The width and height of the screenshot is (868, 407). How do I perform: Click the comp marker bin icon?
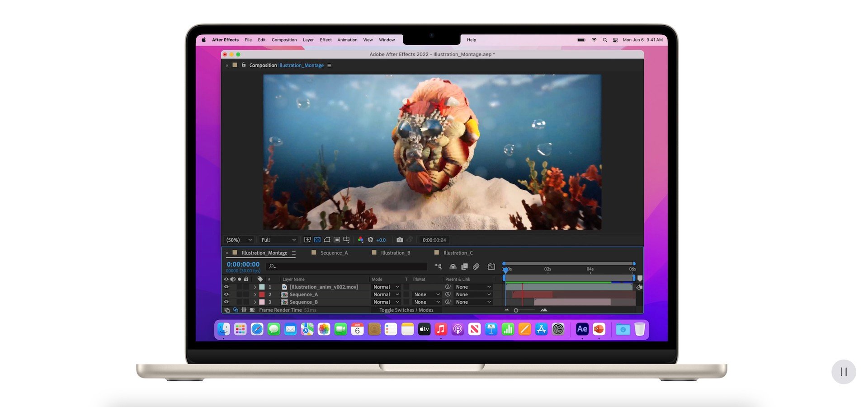tap(640, 278)
